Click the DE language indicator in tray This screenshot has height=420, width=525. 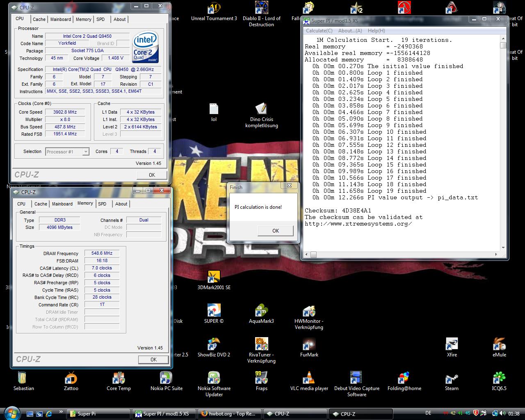pyautogui.click(x=428, y=413)
